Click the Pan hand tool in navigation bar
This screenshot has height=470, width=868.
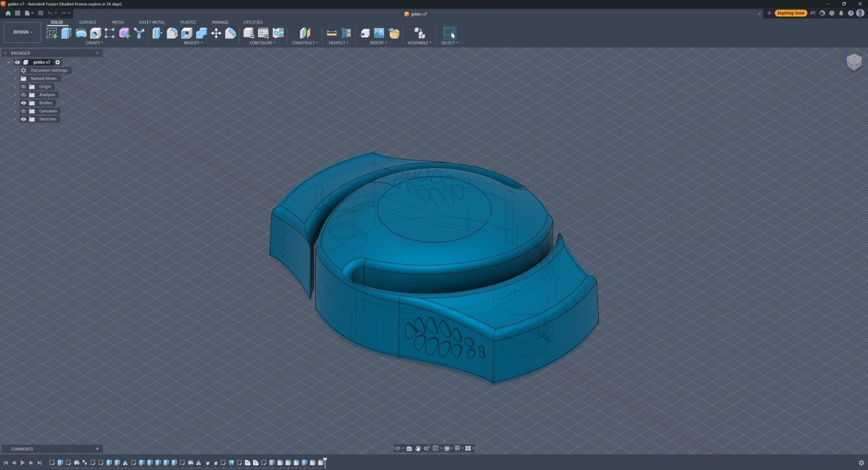(x=418, y=448)
